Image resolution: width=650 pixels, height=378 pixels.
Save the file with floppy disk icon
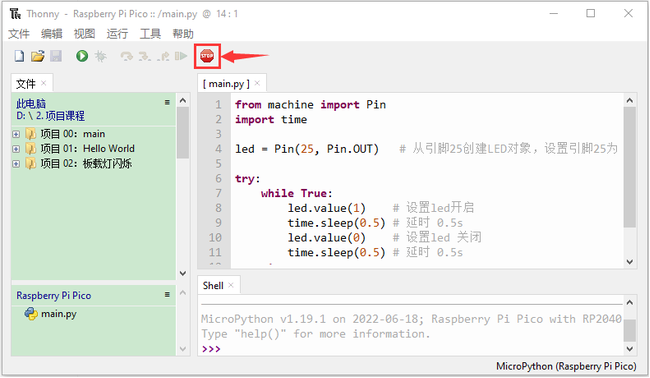click(x=56, y=56)
